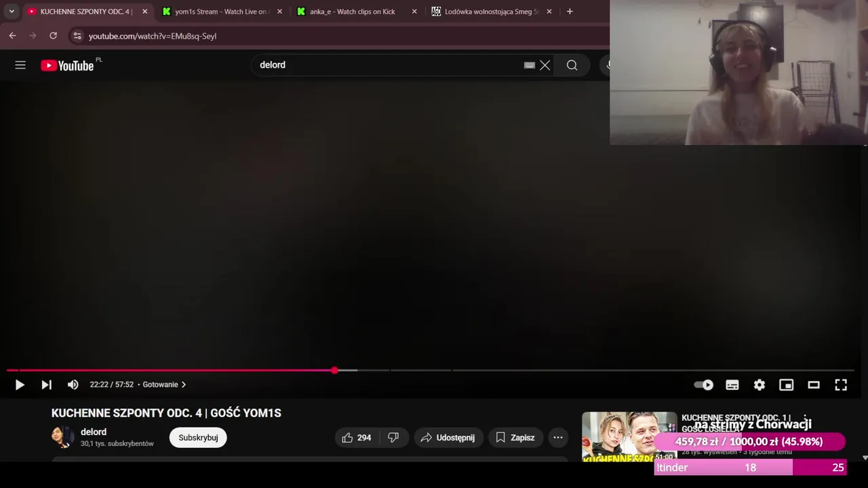868x488 pixels.
Task: Play the paused video
Action: coord(20,385)
